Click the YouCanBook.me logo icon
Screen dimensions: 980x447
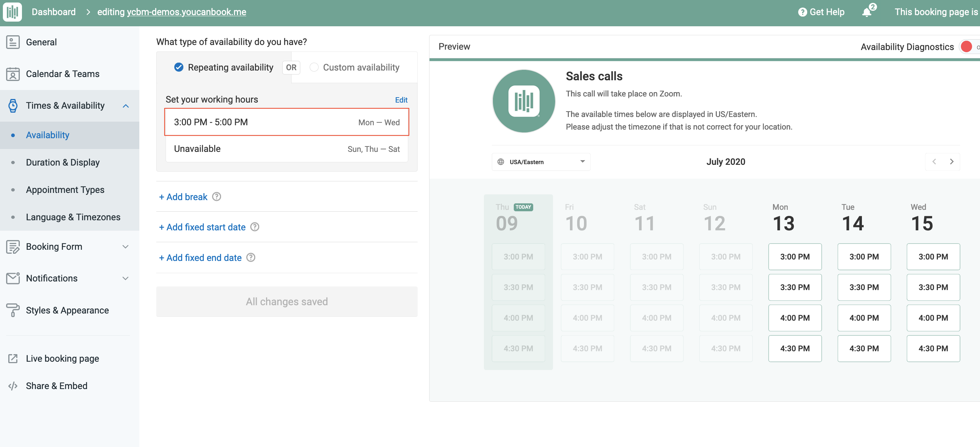(x=12, y=12)
